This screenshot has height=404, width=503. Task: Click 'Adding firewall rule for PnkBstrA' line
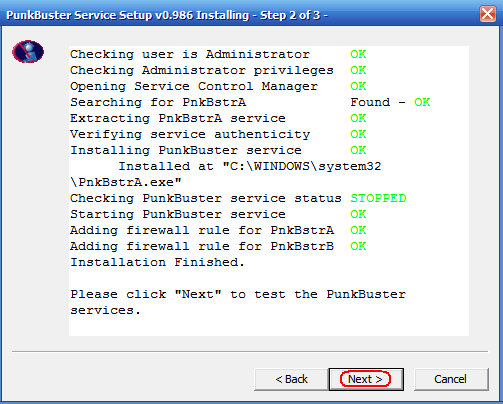click(202, 230)
